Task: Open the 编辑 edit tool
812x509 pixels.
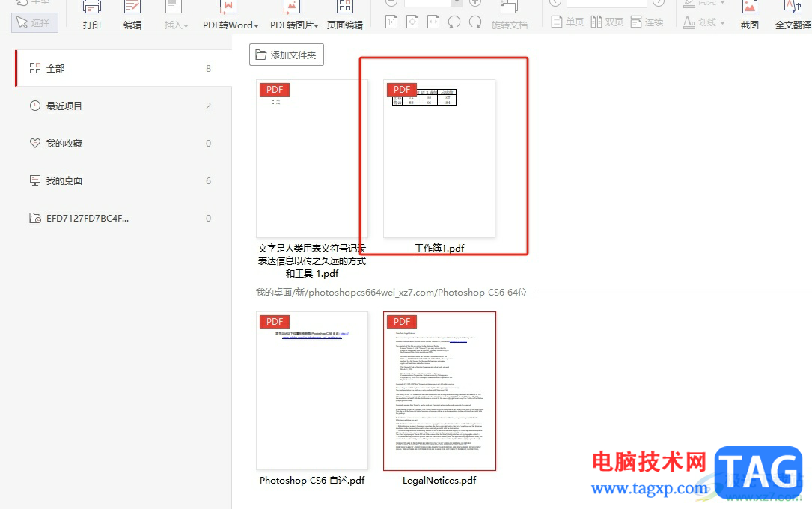Action: tap(132, 16)
